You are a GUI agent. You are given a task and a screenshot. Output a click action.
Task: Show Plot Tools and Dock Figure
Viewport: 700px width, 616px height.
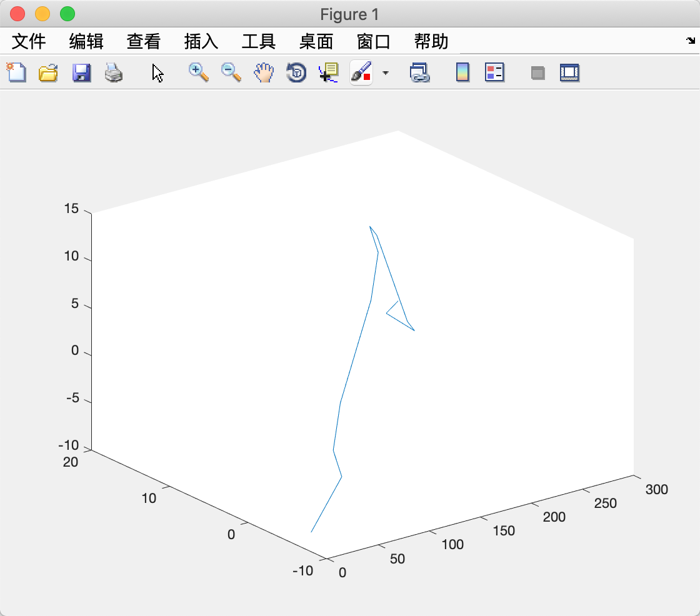569,72
